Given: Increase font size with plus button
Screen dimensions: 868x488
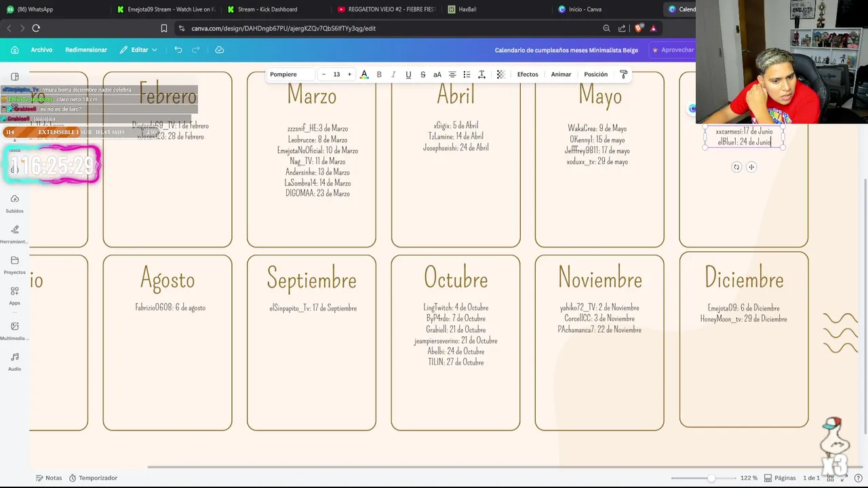Looking at the screenshot, I should pyautogui.click(x=349, y=75).
